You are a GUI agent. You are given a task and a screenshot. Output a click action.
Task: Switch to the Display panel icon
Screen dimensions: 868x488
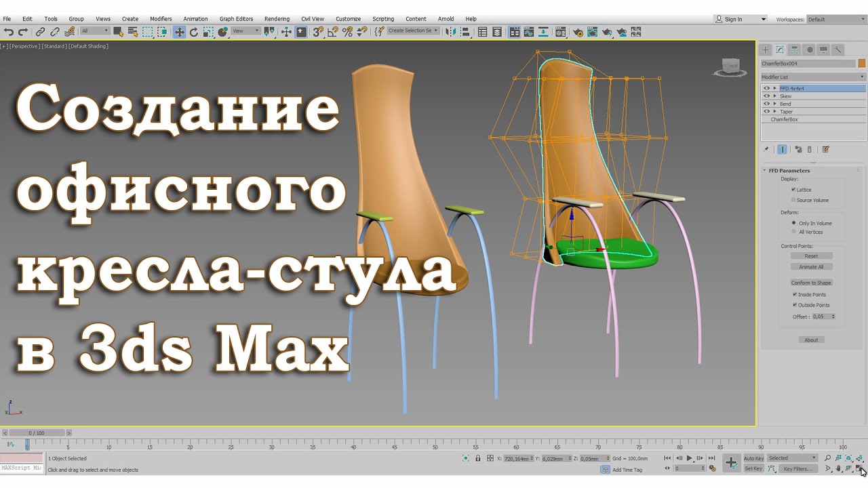[x=823, y=49]
